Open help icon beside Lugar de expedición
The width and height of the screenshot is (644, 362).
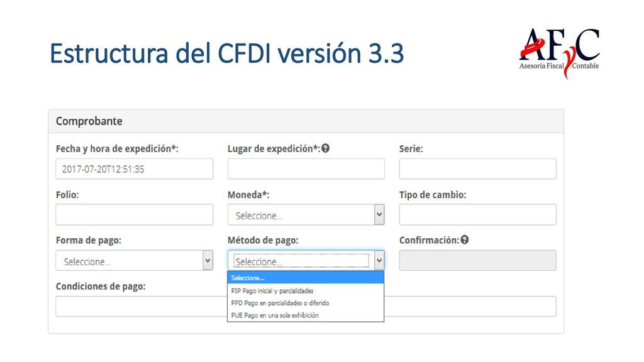point(325,148)
